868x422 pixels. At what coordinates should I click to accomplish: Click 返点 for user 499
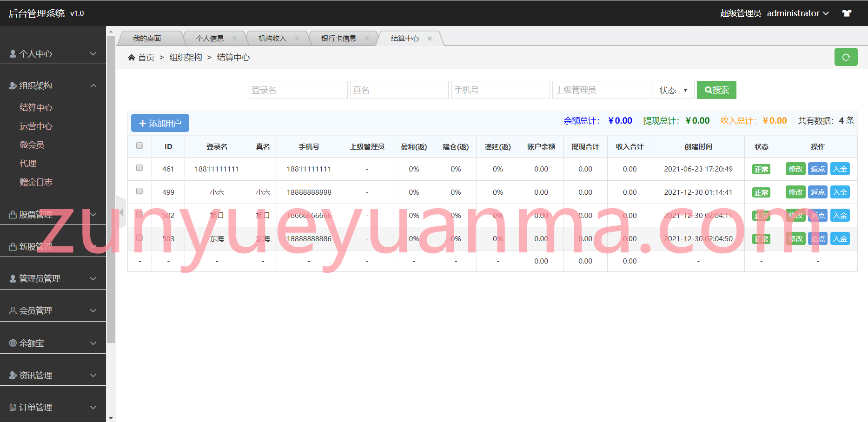click(x=818, y=192)
